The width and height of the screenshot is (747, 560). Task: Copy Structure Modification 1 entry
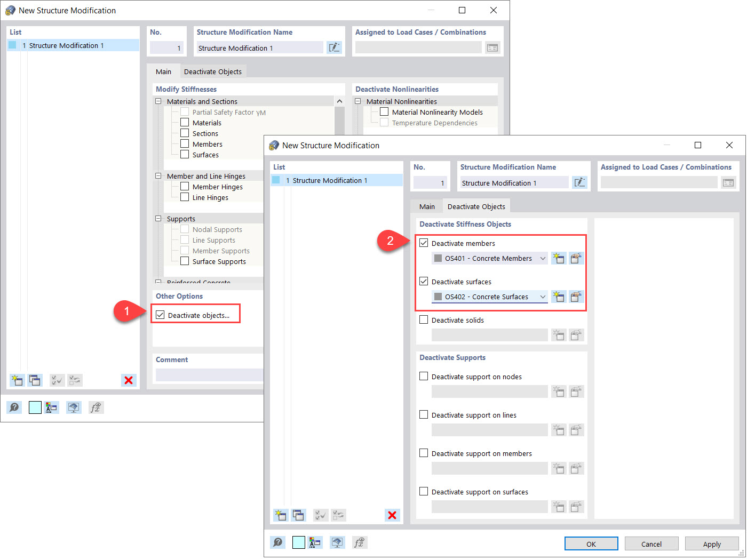(x=299, y=515)
